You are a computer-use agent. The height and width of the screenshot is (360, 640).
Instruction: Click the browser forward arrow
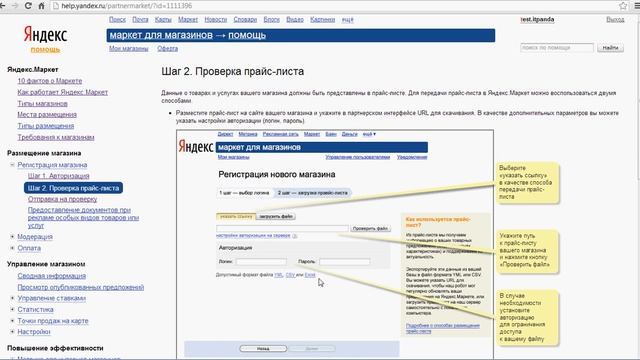pyautogui.click(x=15, y=6)
